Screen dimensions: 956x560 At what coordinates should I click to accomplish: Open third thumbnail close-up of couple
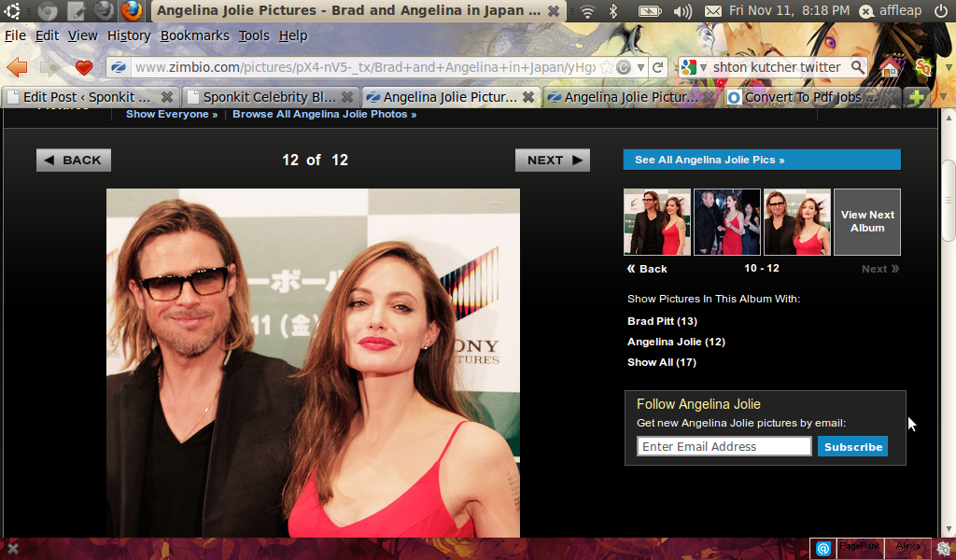click(797, 221)
